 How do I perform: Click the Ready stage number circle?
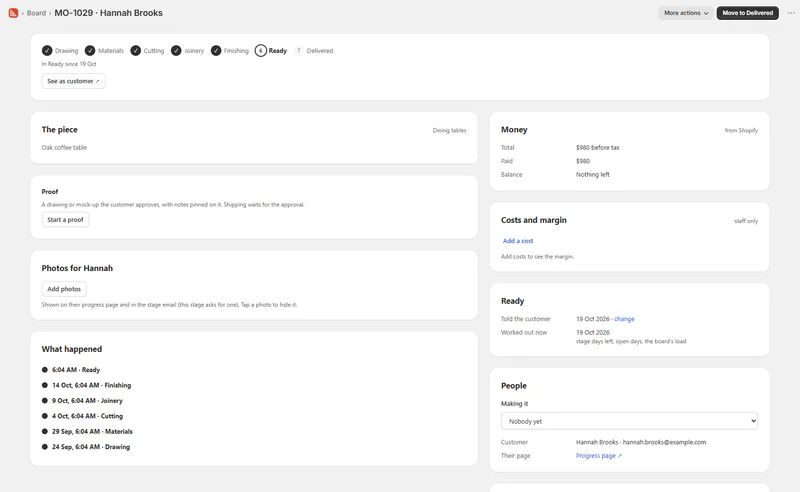261,51
